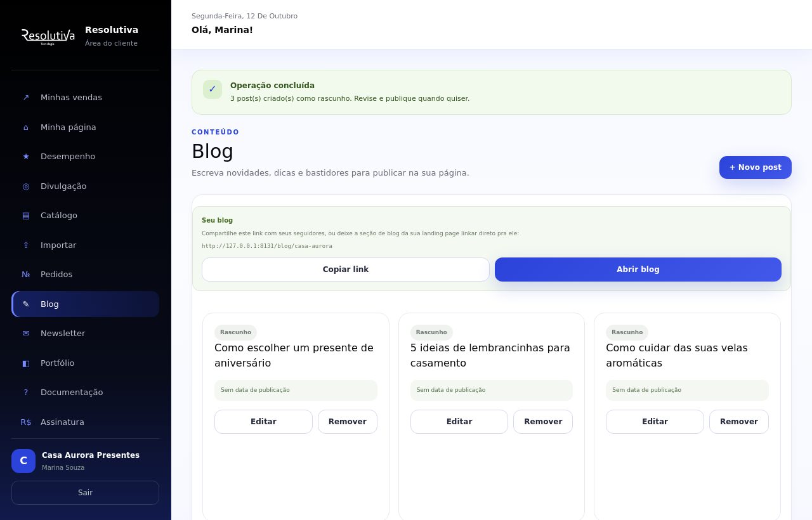Open Pedidos from the sidebar

(85, 275)
